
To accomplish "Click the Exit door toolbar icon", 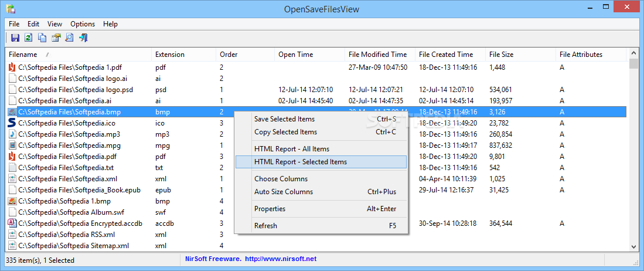I will [83, 38].
